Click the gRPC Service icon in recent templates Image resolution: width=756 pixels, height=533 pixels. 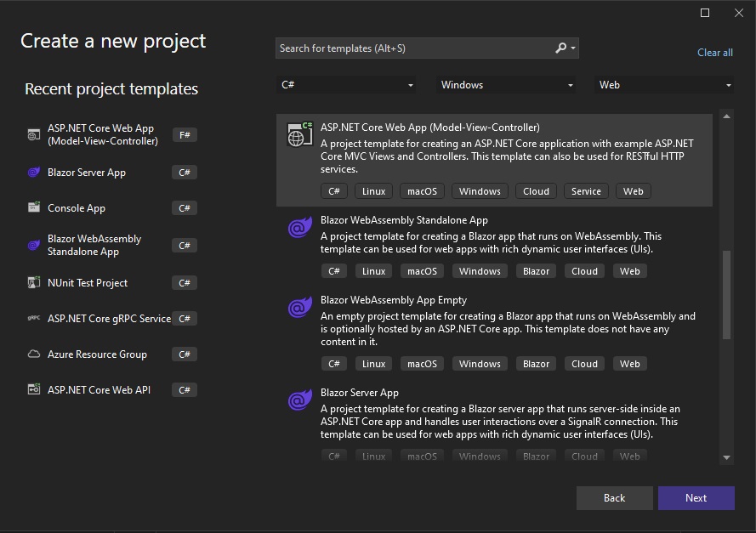click(x=34, y=318)
